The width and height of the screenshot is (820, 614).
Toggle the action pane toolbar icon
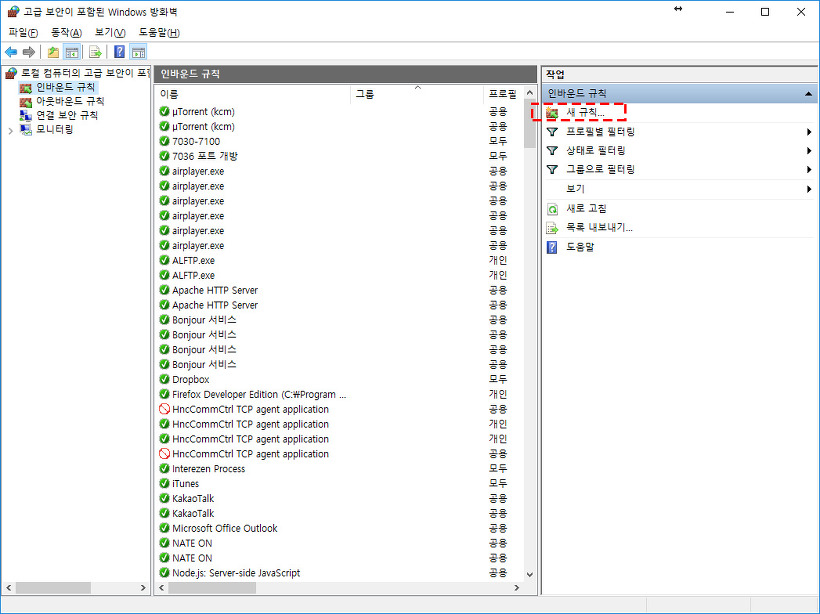[x=138, y=52]
